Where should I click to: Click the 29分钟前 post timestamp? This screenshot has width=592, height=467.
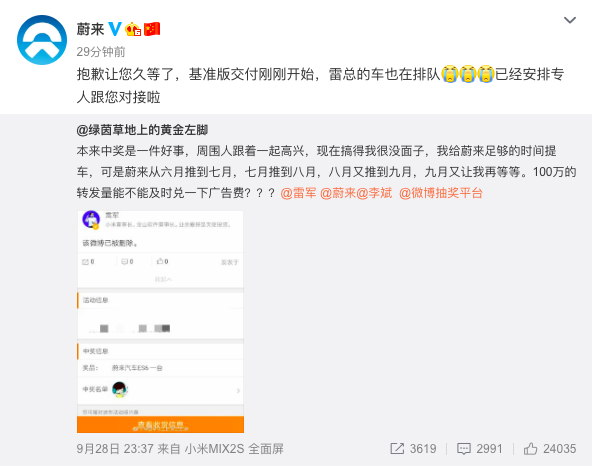pos(101,52)
